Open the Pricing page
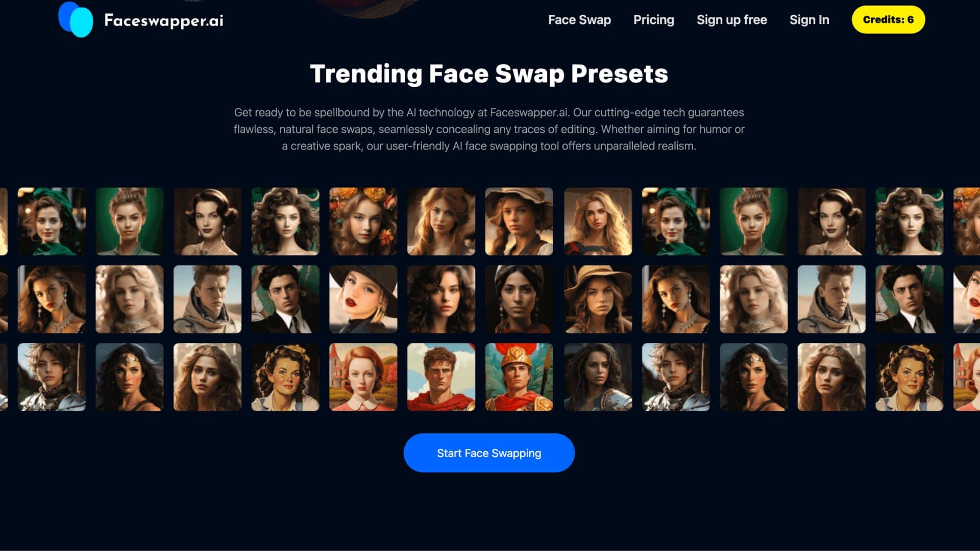This screenshot has width=980, height=551. pyautogui.click(x=653, y=19)
